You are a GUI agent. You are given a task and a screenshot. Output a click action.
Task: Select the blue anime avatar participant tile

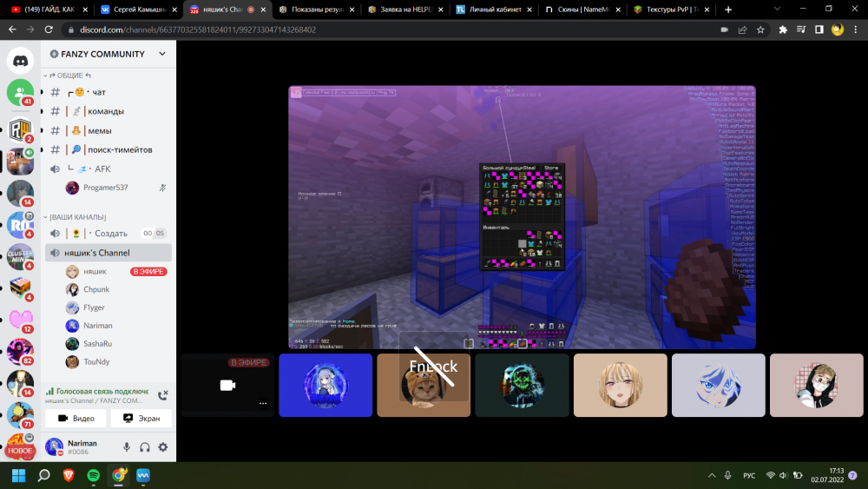click(325, 385)
